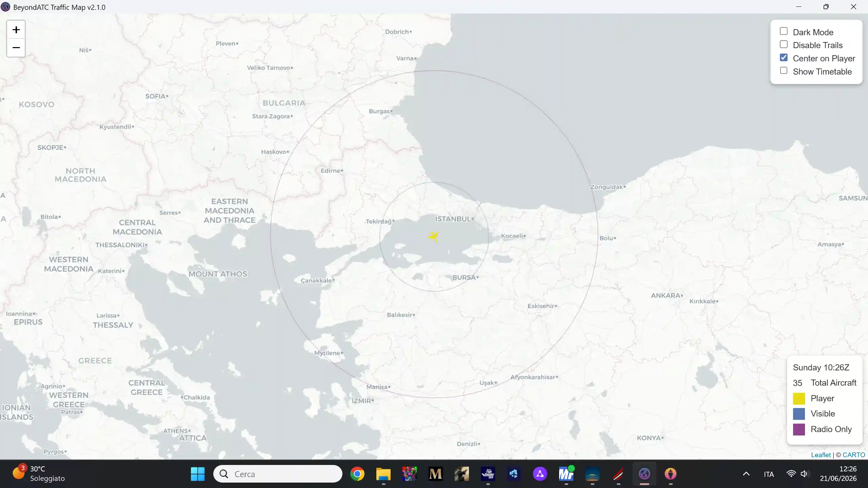Open the clock showing 12:26 21/06/2026
868x488 pixels.
pyautogui.click(x=838, y=474)
